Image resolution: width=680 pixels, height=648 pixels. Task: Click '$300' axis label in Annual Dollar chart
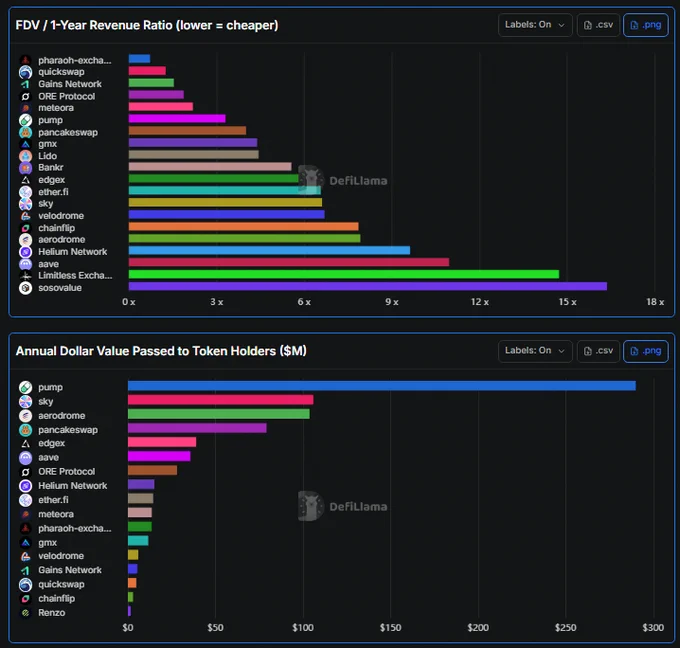click(653, 628)
